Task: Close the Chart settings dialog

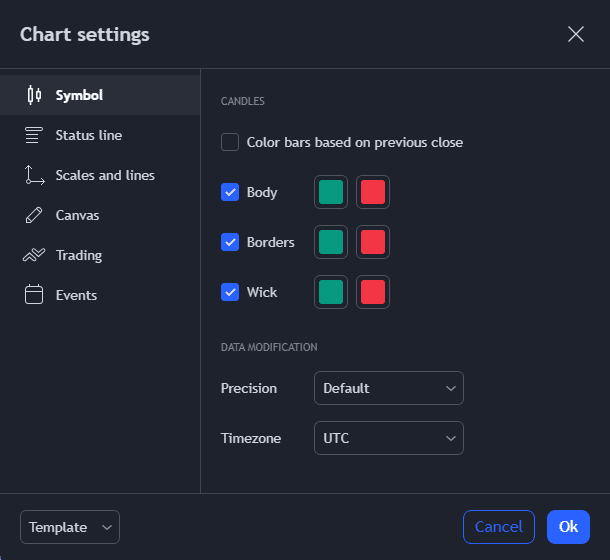Action: (x=576, y=34)
